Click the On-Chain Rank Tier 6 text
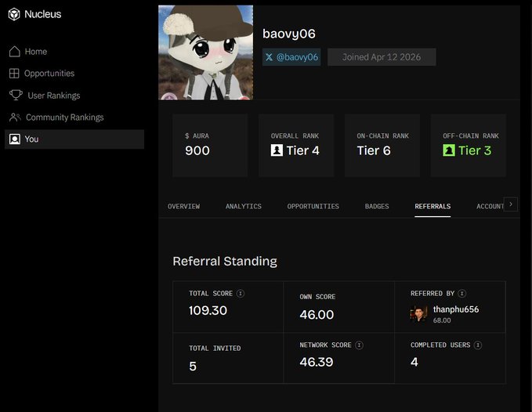This screenshot has height=412, width=532. [x=374, y=150]
